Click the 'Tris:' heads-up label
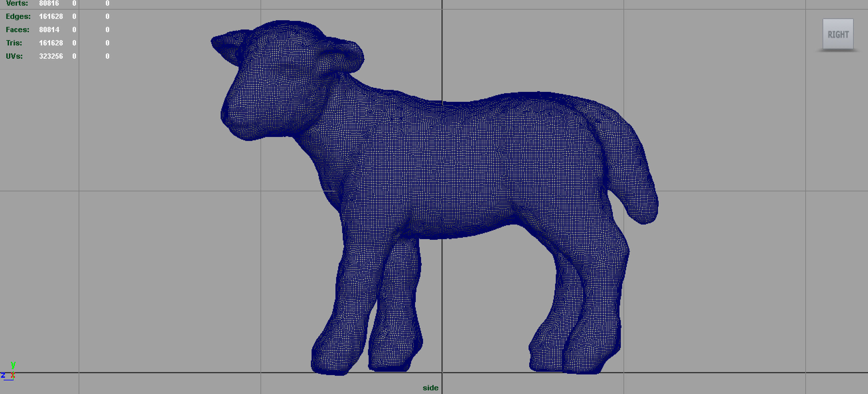The height and width of the screenshot is (394, 868). 14,43
